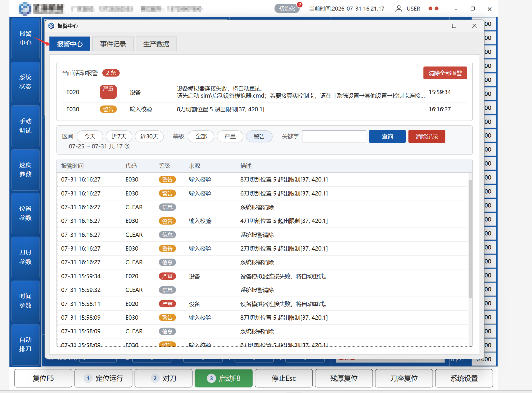This screenshot has height=393, width=532.
Task: Select log row 6刀切割位置 5 at 16:16:27
Action: (x=263, y=194)
